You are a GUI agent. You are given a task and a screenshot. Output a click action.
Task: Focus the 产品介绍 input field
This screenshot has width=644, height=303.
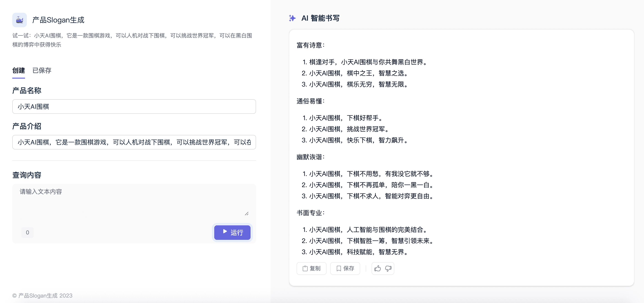point(134,142)
